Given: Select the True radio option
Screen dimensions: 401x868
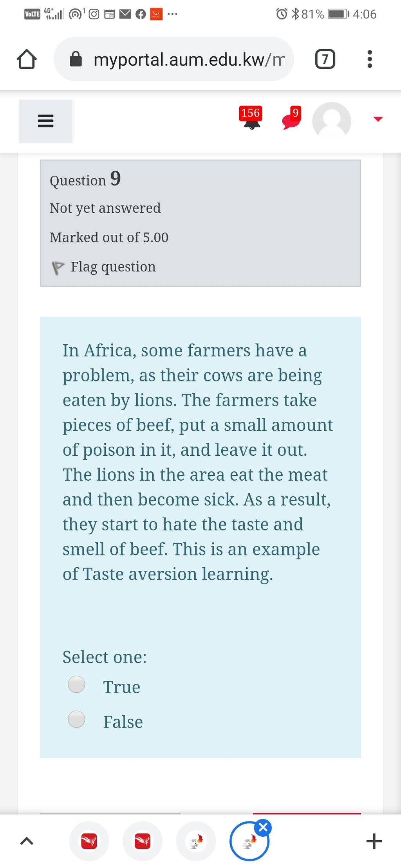Looking at the screenshot, I should point(76,684).
